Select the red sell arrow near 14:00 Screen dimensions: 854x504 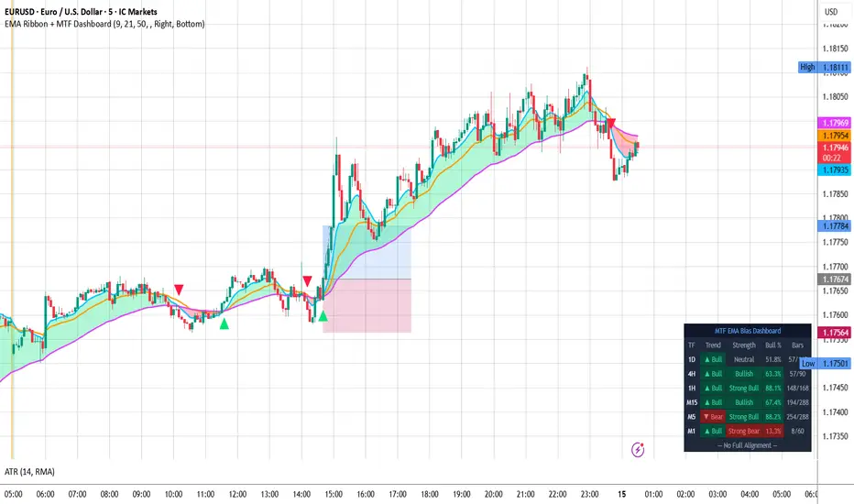[x=307, y=280]
